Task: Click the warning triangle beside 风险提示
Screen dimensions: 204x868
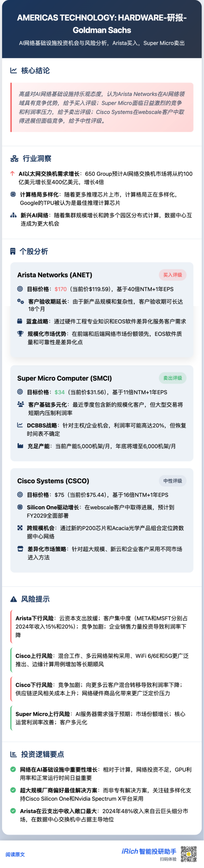Action: point(14,599)
